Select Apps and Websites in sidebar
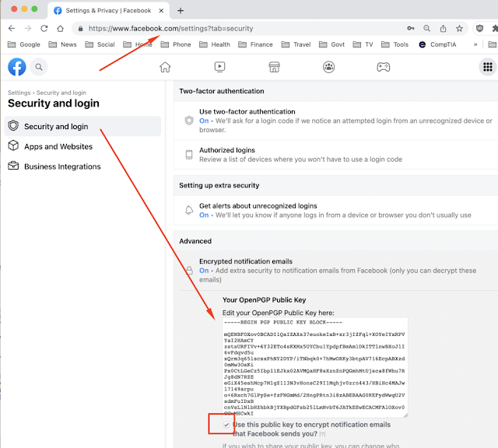Viewport: 498px width, 448px height. pyautogui.click(x=82, y=146)
